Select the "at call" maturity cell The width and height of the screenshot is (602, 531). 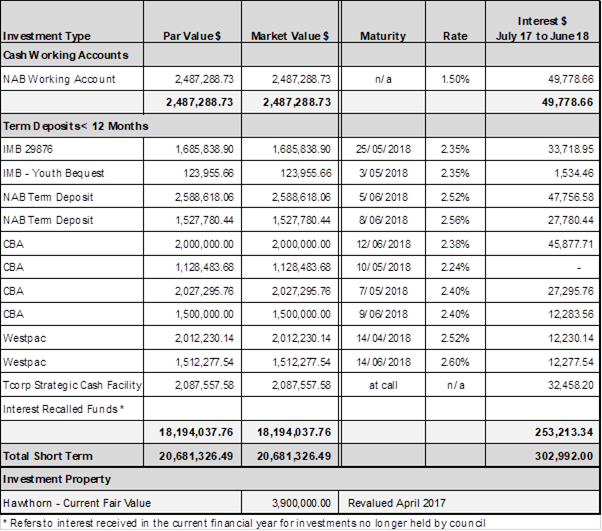[383, 385]
